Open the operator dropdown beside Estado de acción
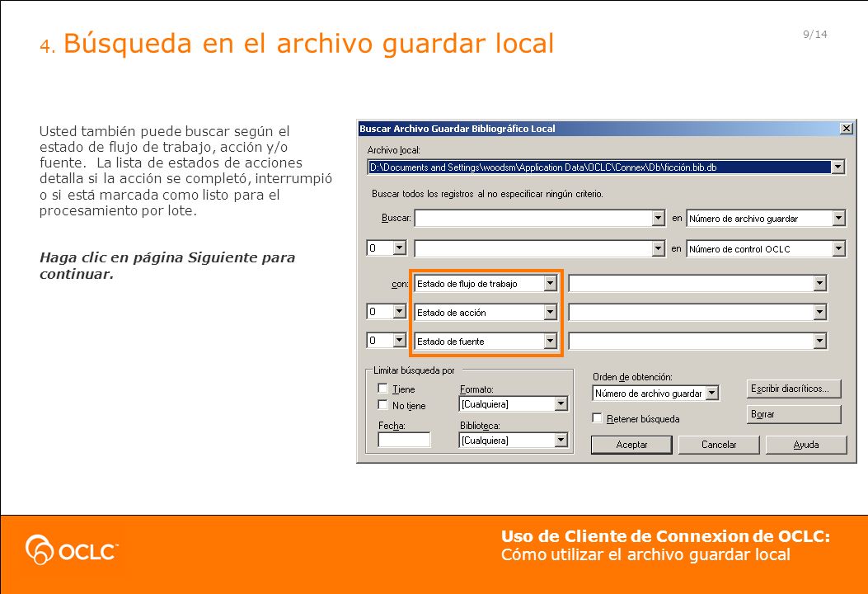 click(x=400, y=311)
